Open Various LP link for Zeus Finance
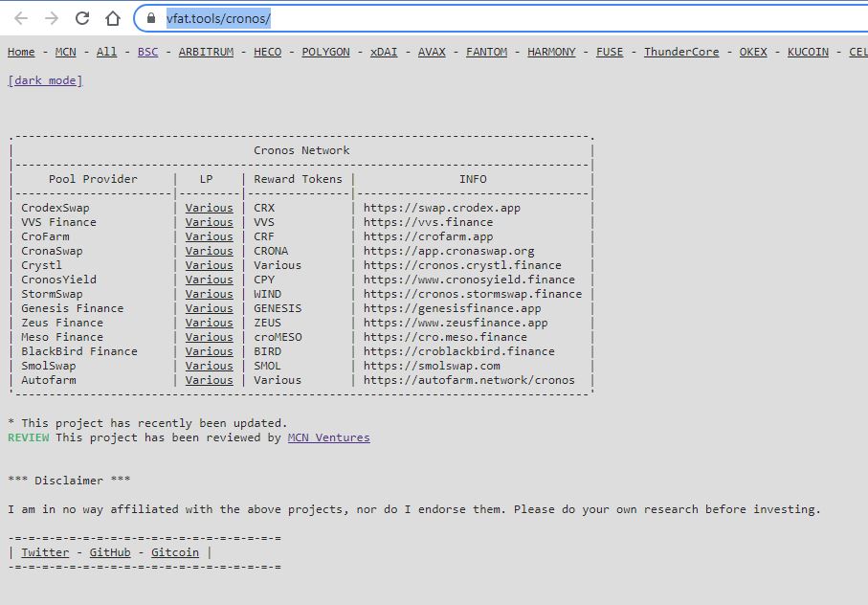This screenshot has height=605, width=868. (x=210, y=323)
